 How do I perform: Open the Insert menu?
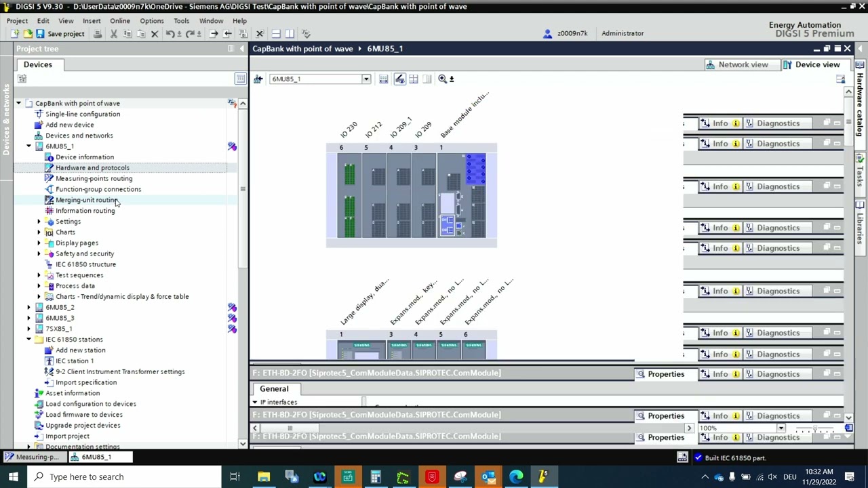tap(92, 21)
